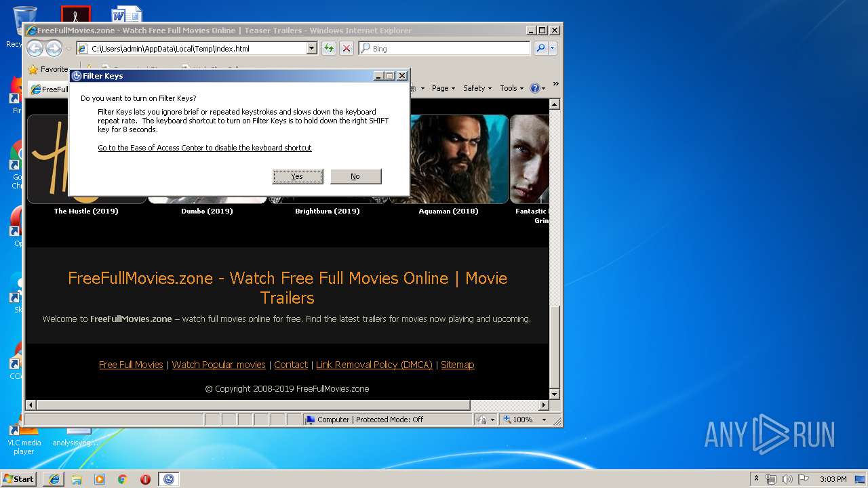This screenshot has width=868, height=488.
Task: Click the address bar showing index.html
Action: tap(192, 48)
